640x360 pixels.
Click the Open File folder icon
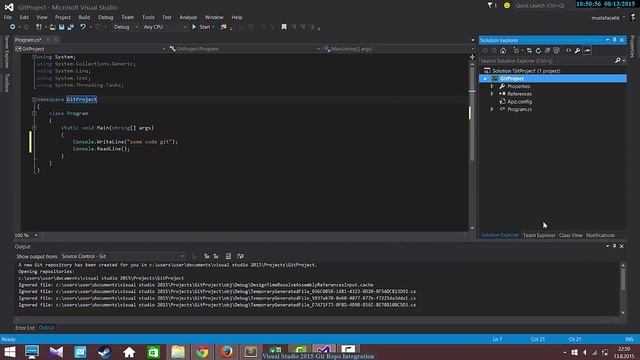click(x=53, y=27)
